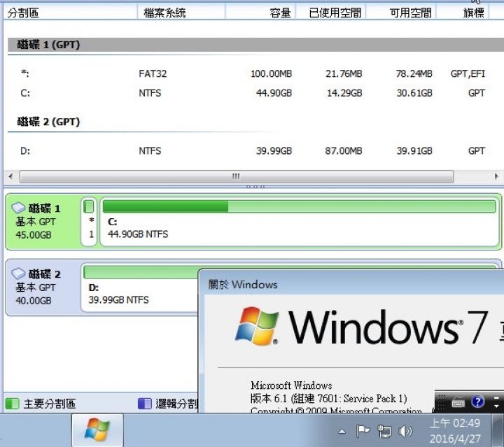This screenshot has height=447, width=504.
Task: Click the 100.00MB capacity cell
Action: (271, 74)
